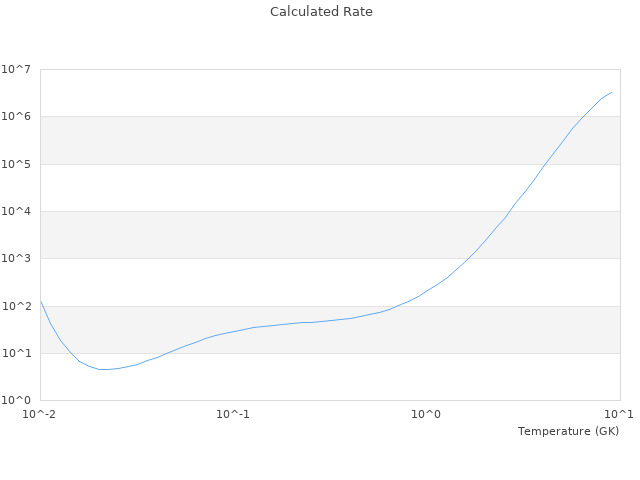
Task: Select the 10^7 label on the vertical axis
Action: point(17,69)
